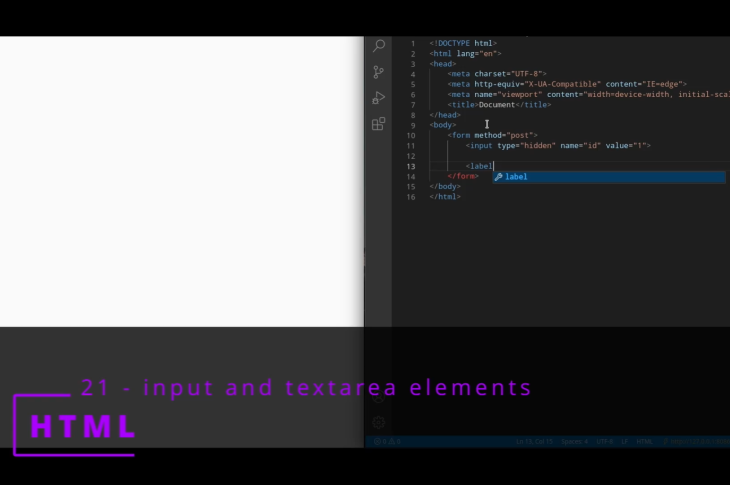Click the wrench icon beside the label suggestion
The width and height of the screenshot is (730, 485).
498,177
